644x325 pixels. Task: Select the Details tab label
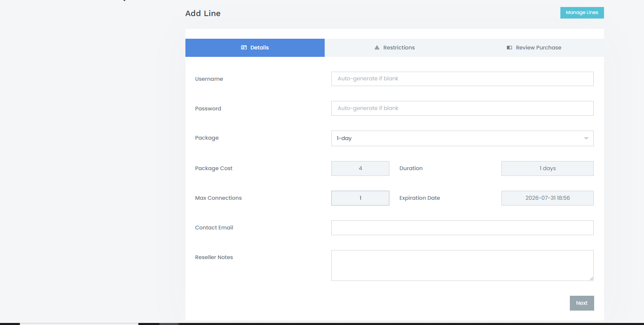(260, 48)
